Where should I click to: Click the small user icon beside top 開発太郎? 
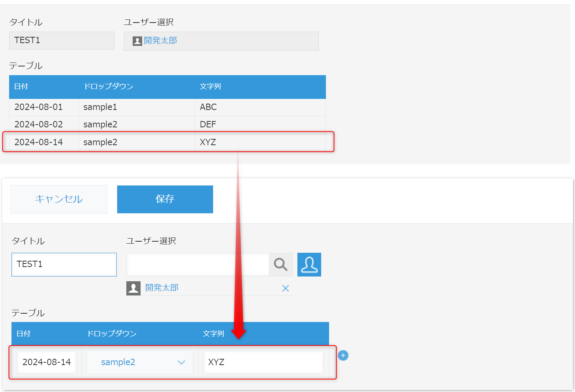pyautogui.click(x=137, y=41)
